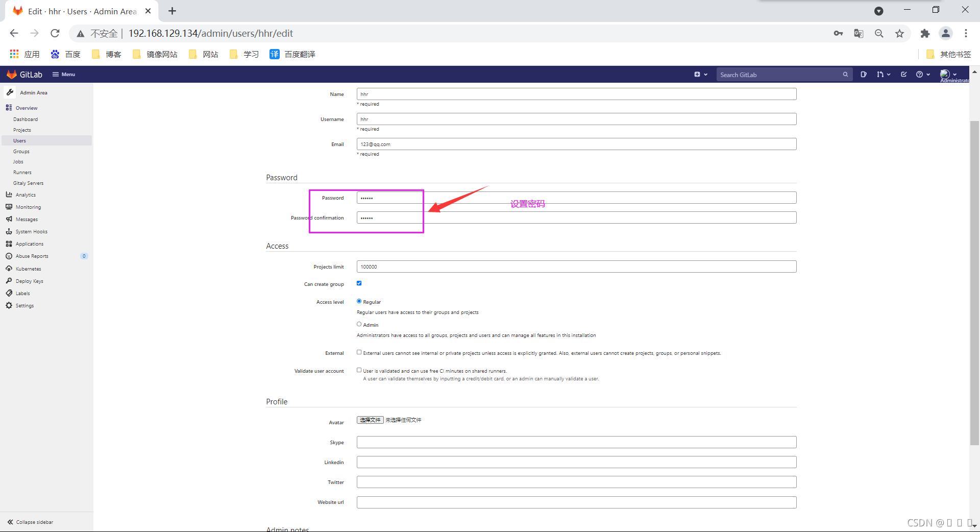Toggle the Can create group checkbox
This screenshot has width=980, height=532.
click(x=359, y=283)
